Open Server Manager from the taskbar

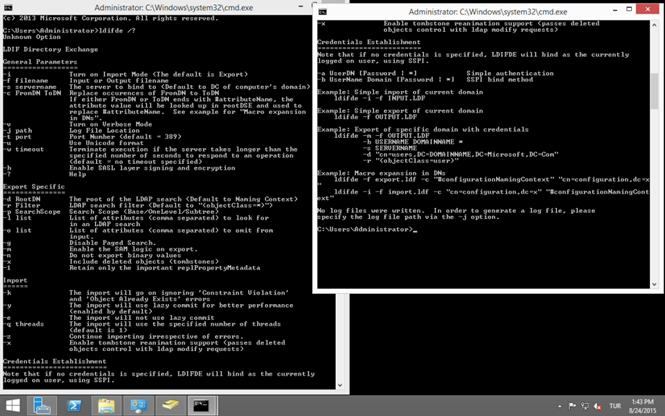[x=42, y=406]
